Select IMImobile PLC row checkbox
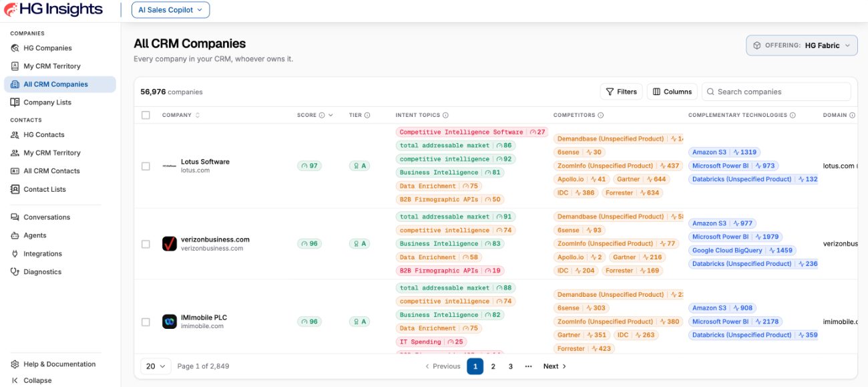Viewport: 868px width, 387px height. 146,321
